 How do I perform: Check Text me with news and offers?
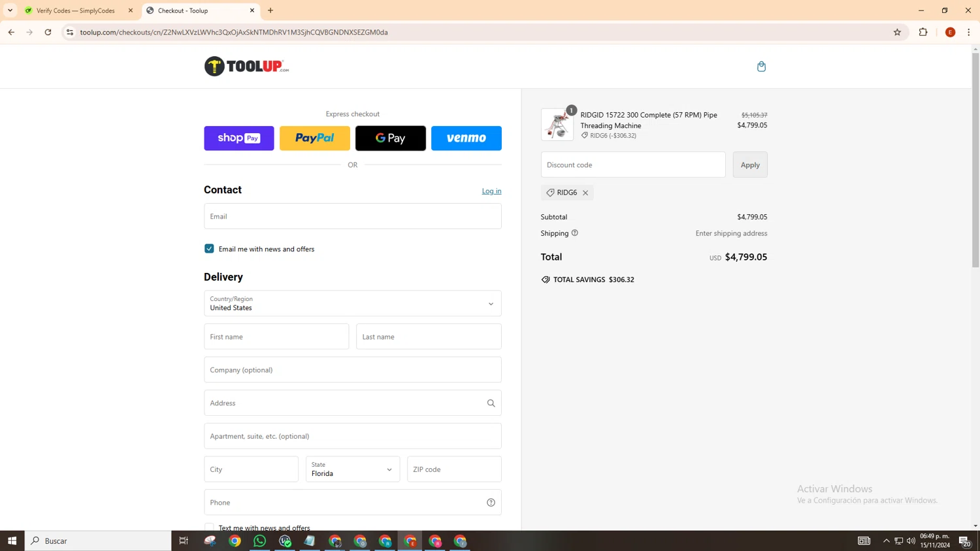[209, 527]
